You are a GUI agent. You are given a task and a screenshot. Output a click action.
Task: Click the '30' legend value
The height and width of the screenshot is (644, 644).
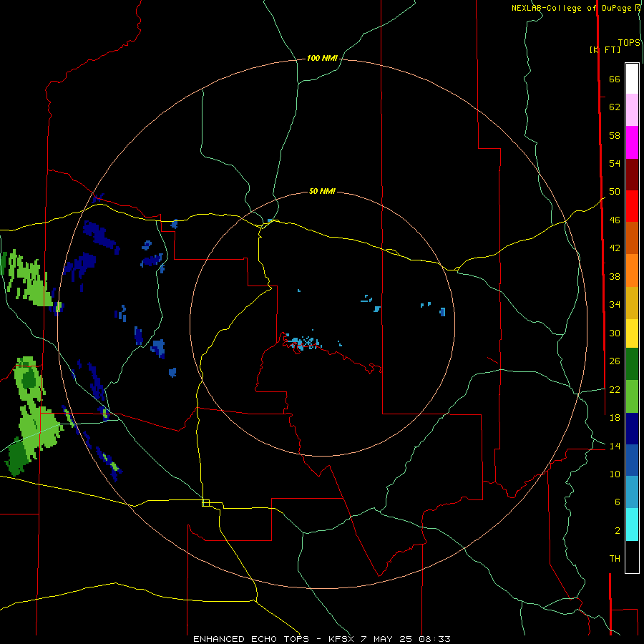[x=615, y=333]
